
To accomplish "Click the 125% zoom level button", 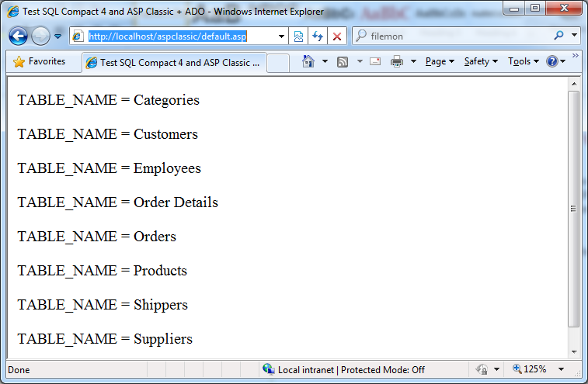I will click(x=530, y=369).
